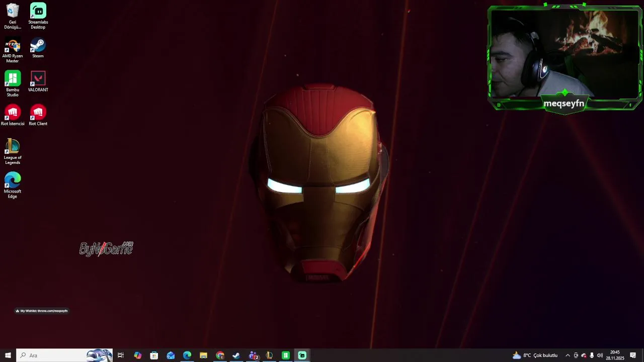Viewport: 644px width, 362px height.
Task: Open Steam from the taskbar
Action: point(236,355)
